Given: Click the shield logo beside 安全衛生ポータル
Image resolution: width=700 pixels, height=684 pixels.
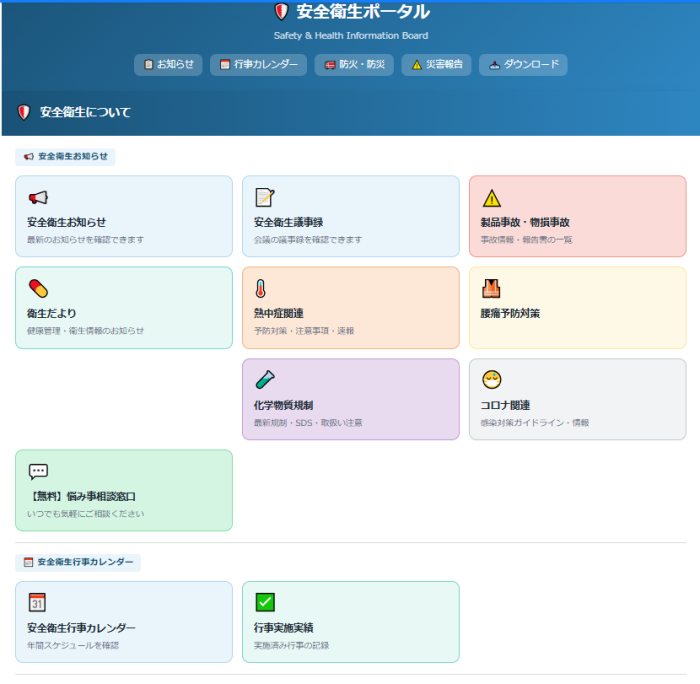Looking at the screenshot, I should pyautogui.click(x=281, y=12).
